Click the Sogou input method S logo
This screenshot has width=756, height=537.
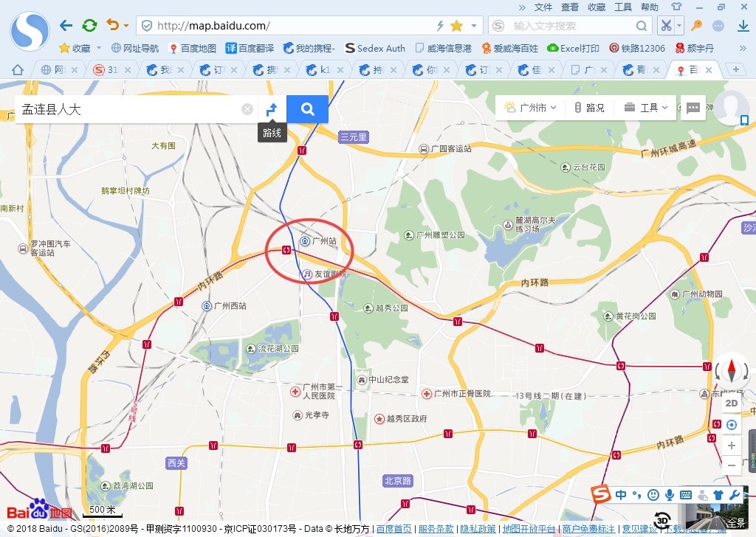point(601,495)
